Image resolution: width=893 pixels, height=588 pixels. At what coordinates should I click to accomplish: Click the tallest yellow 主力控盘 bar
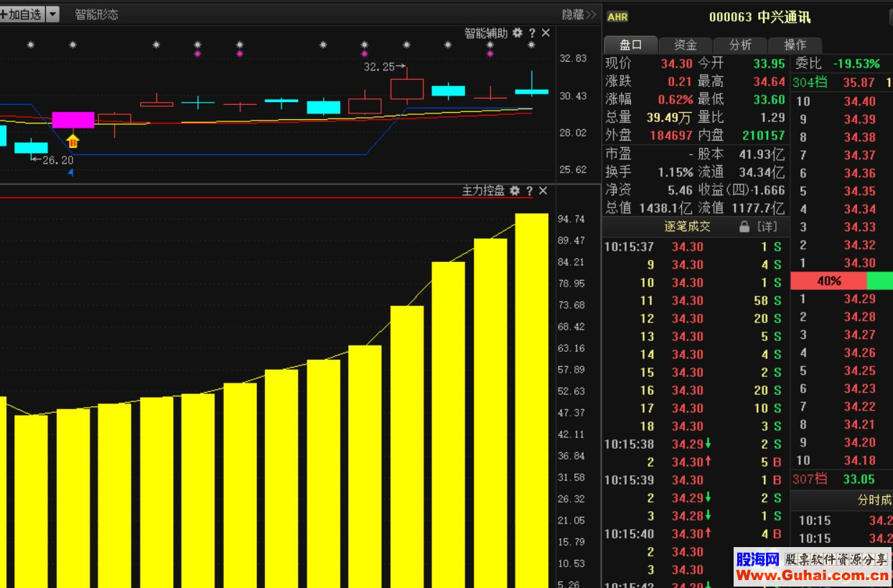coord(532,400)
